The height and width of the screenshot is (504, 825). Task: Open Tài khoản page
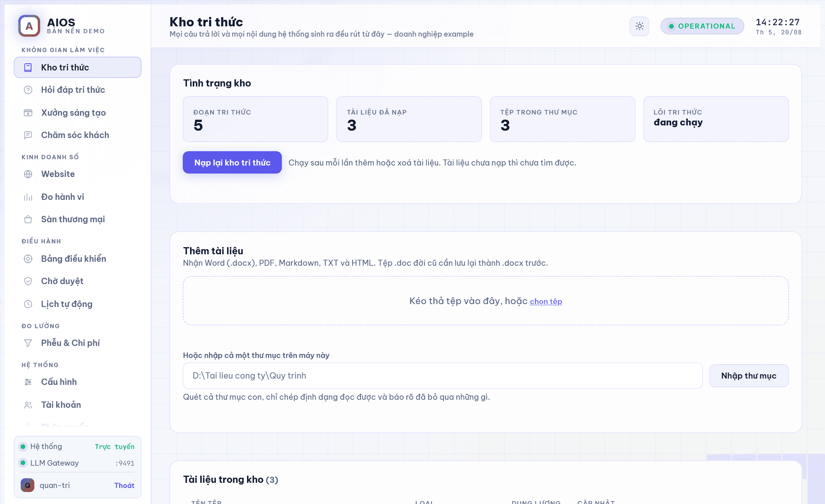tap(78, 405)
